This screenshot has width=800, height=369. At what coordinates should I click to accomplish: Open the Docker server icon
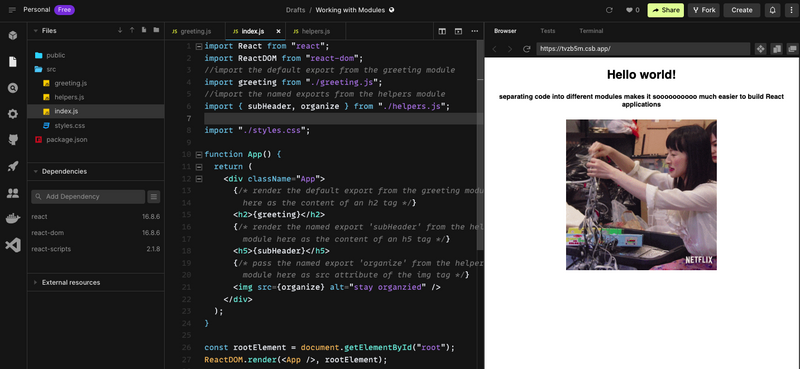pyautogui.click(x=13, y=219)
